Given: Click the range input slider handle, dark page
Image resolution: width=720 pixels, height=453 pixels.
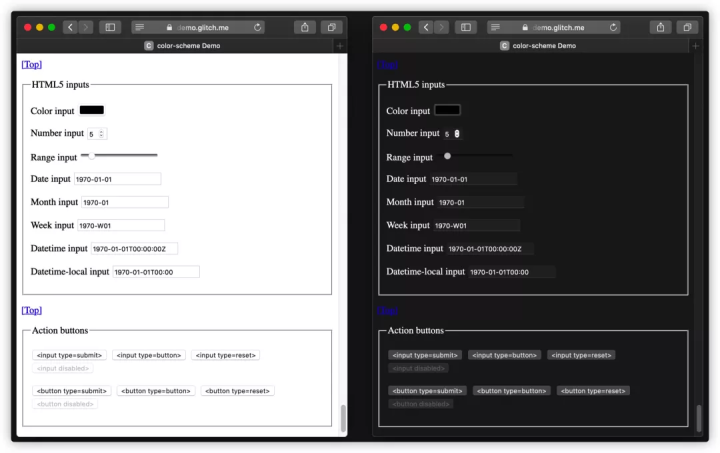Looking at the screenshot, I should pos(447,156).
